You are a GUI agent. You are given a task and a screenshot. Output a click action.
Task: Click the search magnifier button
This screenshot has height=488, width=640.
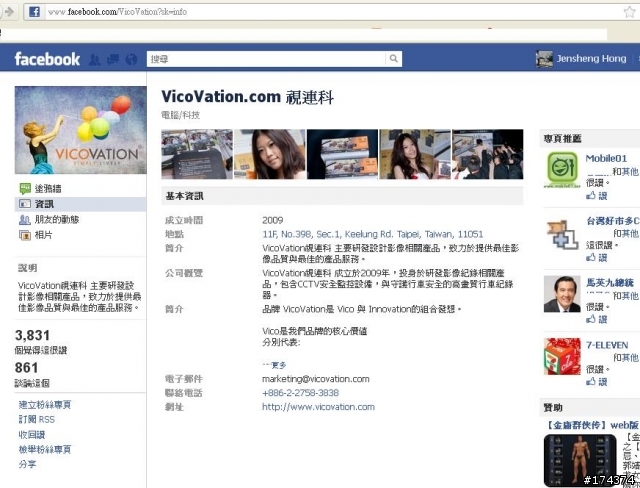tap(393, 59)
